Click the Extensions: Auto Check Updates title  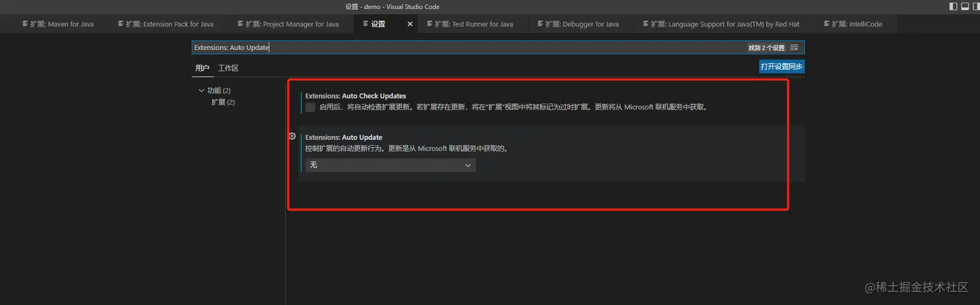(x=356, y=96)
